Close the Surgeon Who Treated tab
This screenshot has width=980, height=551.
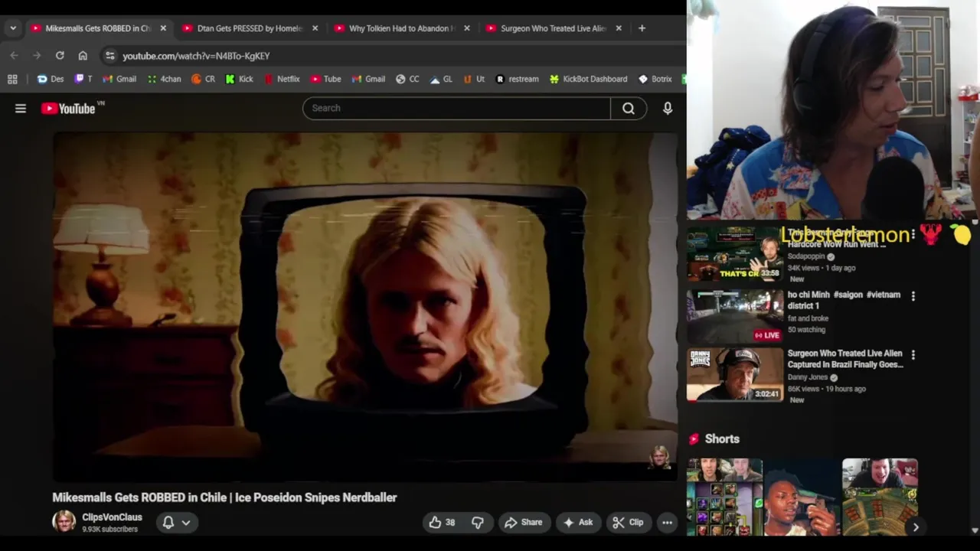(x=619, y=28)
